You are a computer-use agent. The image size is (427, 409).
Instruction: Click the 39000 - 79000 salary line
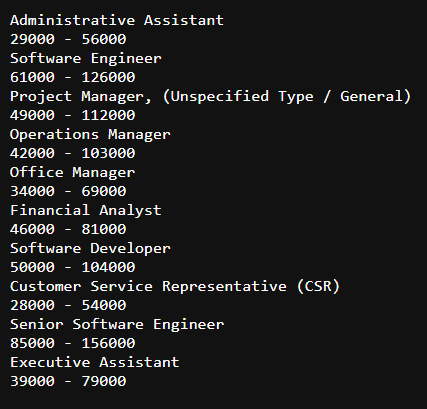tap(68, 381)
